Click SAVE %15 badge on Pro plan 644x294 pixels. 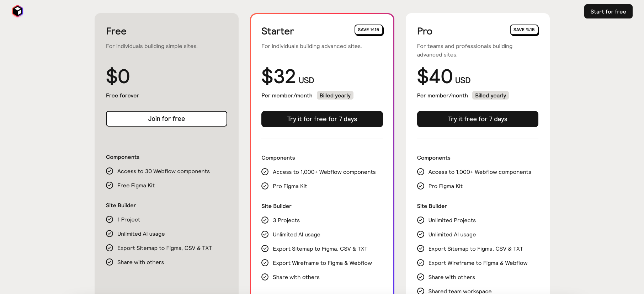[524, 30]
